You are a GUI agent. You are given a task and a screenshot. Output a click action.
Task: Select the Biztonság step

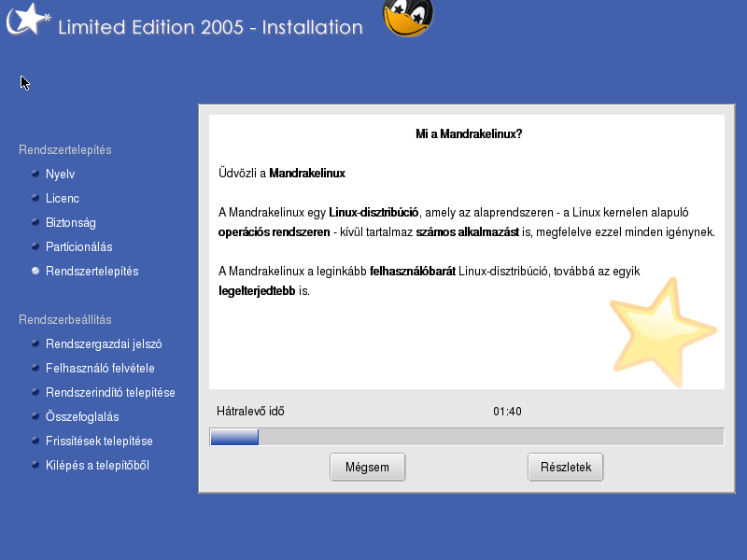(71, 222)
